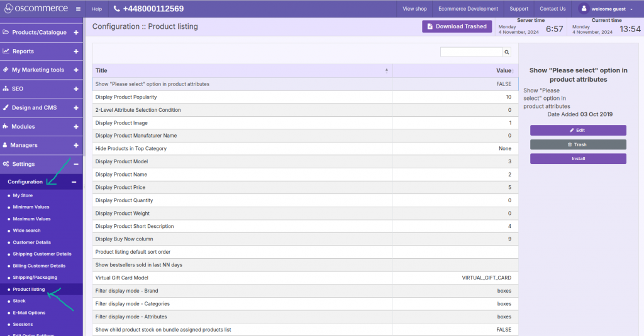Collapse the Configuration minus icon
644x336 pixels.
coord(74,182)
